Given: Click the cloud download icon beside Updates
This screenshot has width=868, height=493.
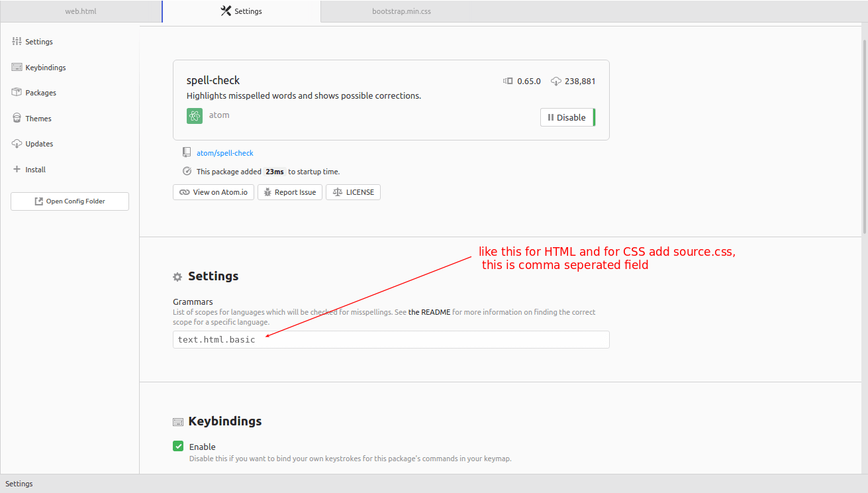Looking at the screenshot, I should (17, 144).
